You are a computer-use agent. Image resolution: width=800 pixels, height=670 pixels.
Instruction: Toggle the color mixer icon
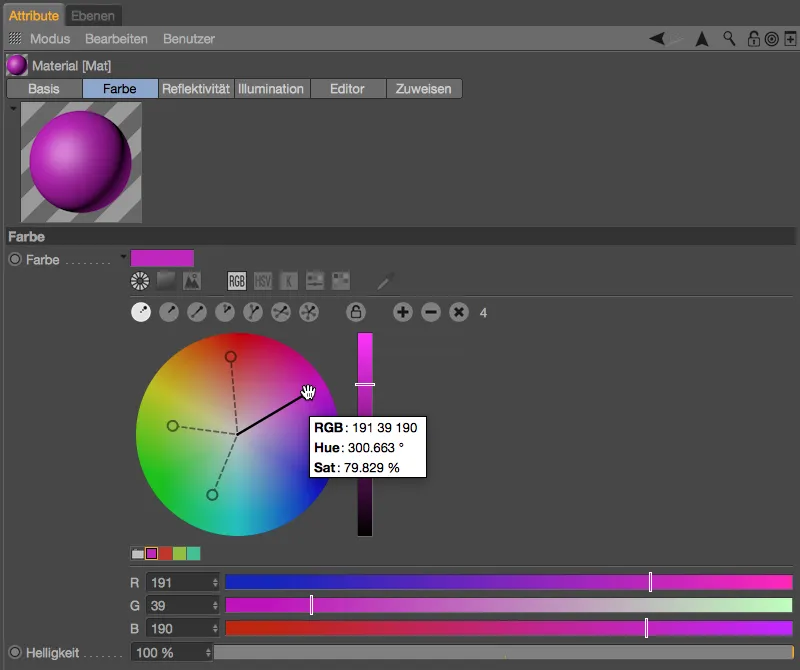click(315, 281)
